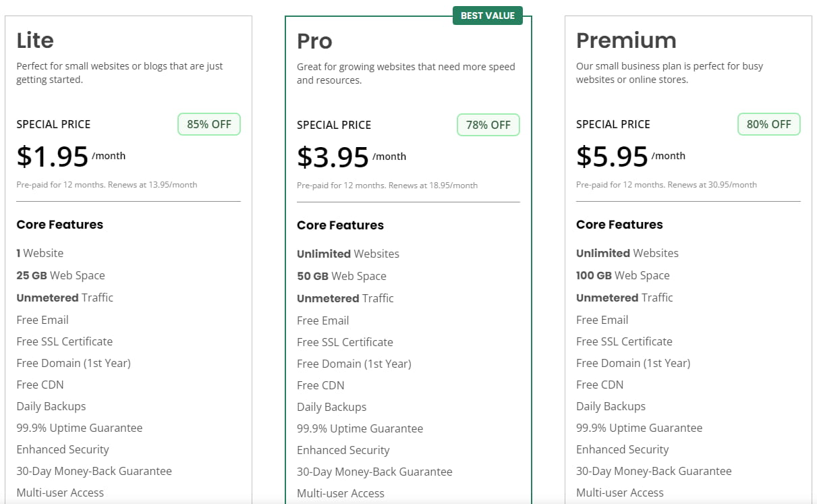This screenshot has height=504, width=817.
Task: Click the $3.95 price on Pro plan
Action: [x=333, y=157]
